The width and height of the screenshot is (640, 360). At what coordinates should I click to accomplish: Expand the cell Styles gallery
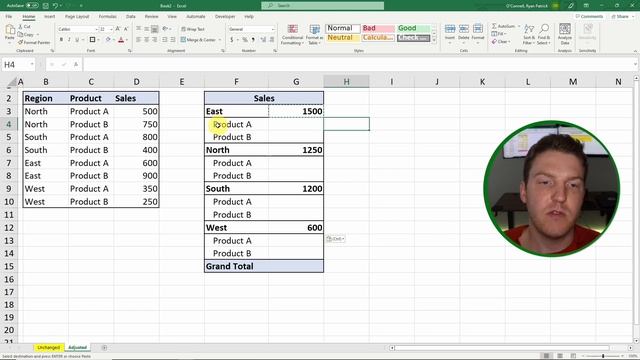point(434,40)
